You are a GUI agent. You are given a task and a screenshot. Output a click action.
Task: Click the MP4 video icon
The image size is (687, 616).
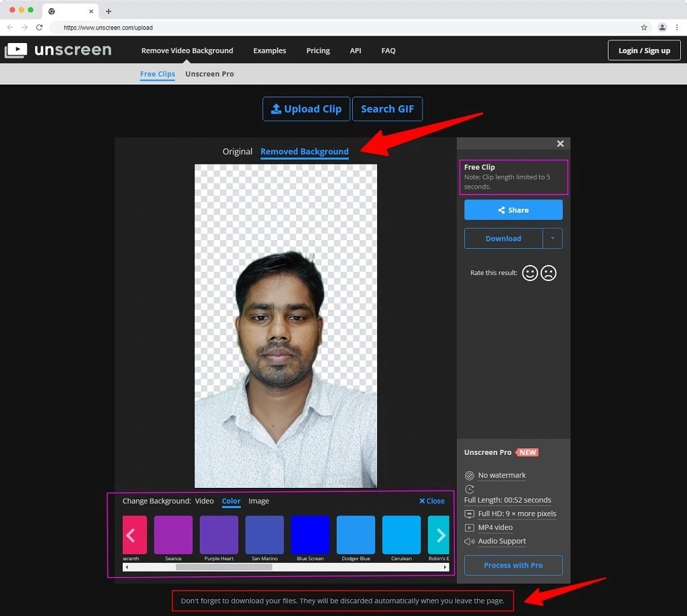pos(470,527)
